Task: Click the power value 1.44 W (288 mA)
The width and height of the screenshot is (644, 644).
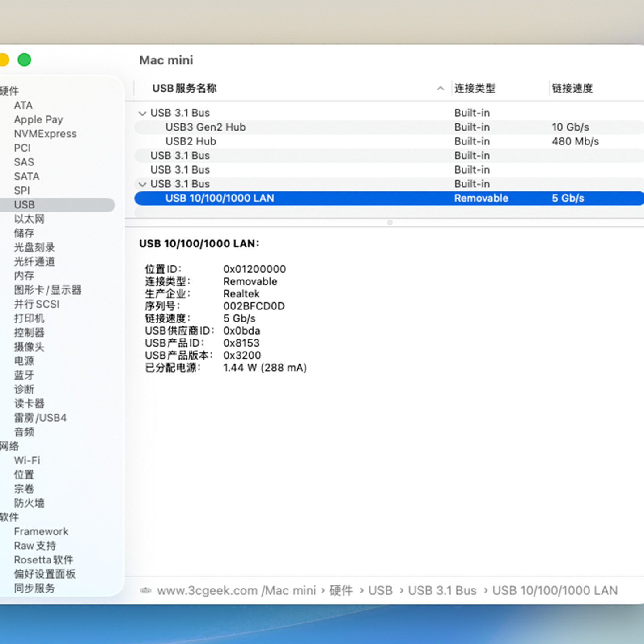Action: click(265, 368)
